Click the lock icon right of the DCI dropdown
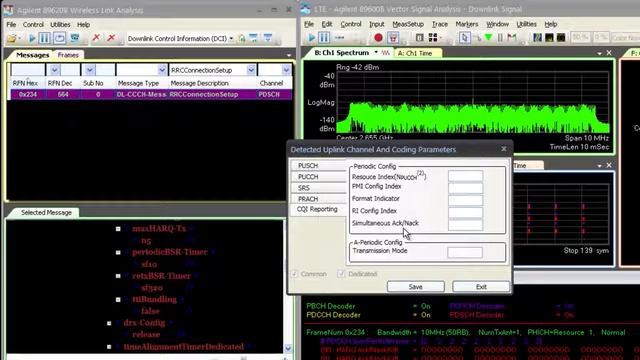The image size is (640, 360). click(242, 38)
